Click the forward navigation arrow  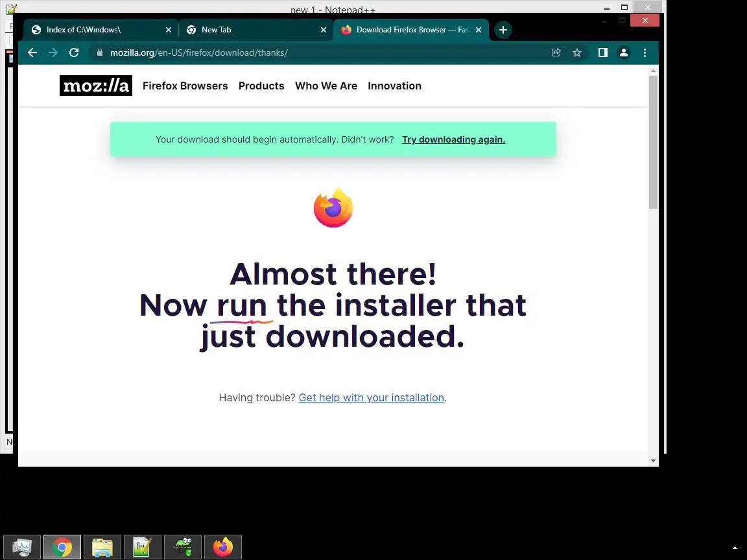(x=53, y=53)
